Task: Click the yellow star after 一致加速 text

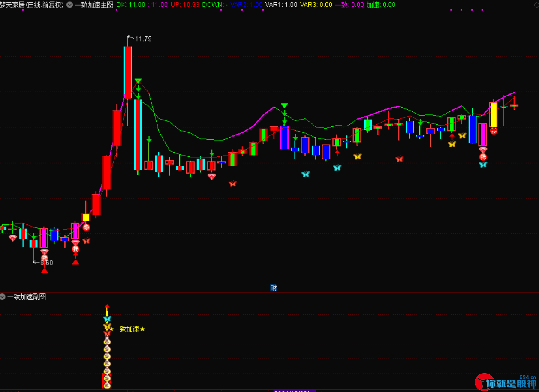Action: coord(142,329)
